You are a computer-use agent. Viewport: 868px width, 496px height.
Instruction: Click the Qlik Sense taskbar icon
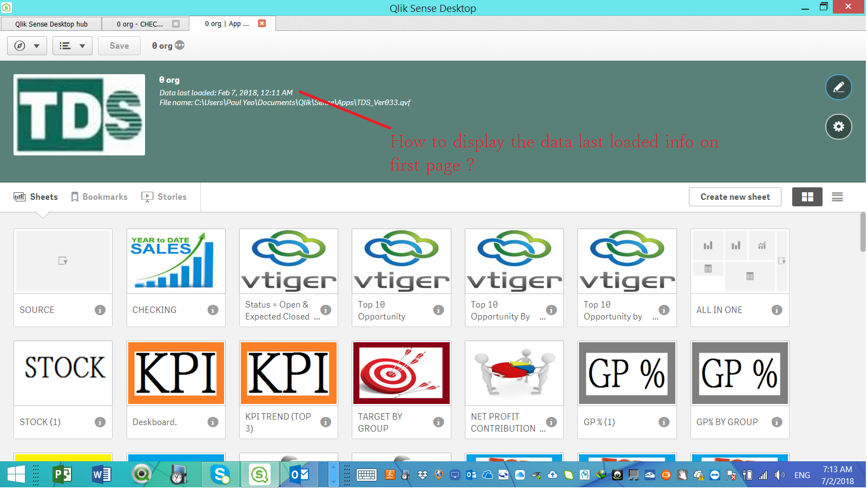[260, 475]
